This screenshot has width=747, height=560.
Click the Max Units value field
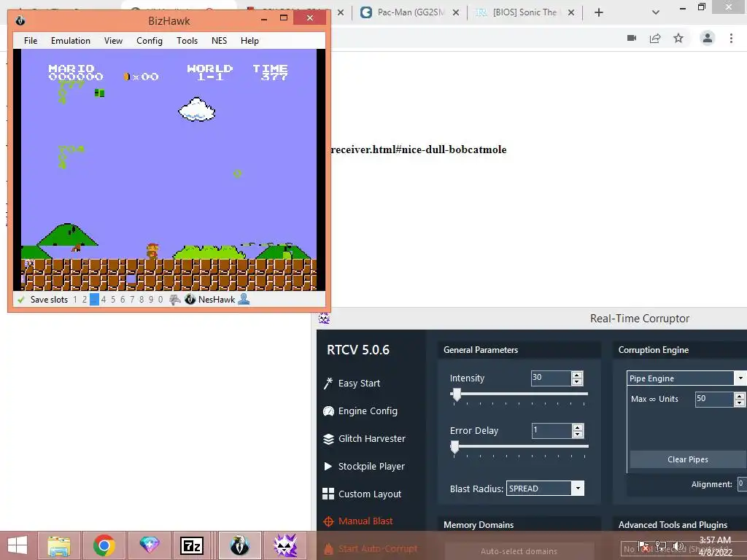pos(714,399)
